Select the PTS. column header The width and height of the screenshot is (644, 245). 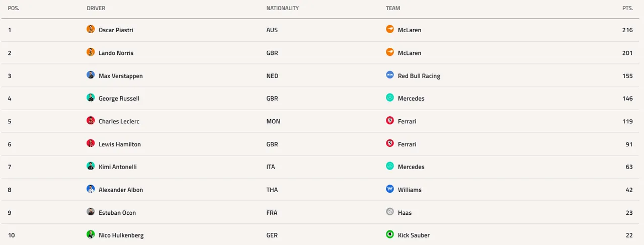627,9
